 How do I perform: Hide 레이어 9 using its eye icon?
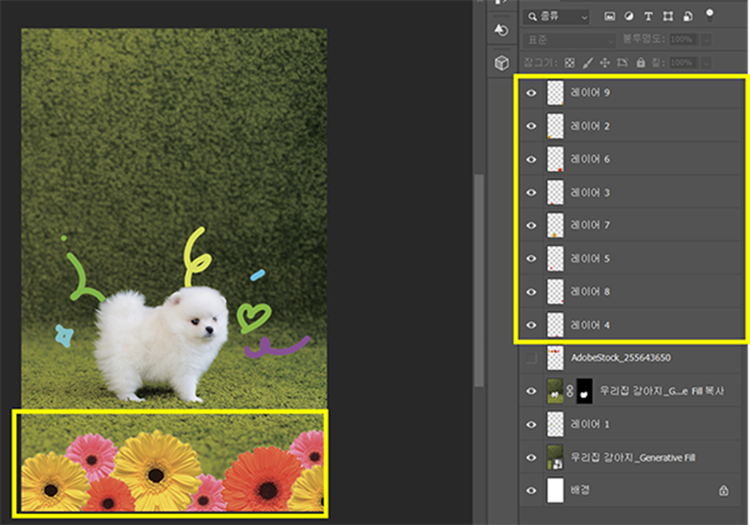[531, 93]
